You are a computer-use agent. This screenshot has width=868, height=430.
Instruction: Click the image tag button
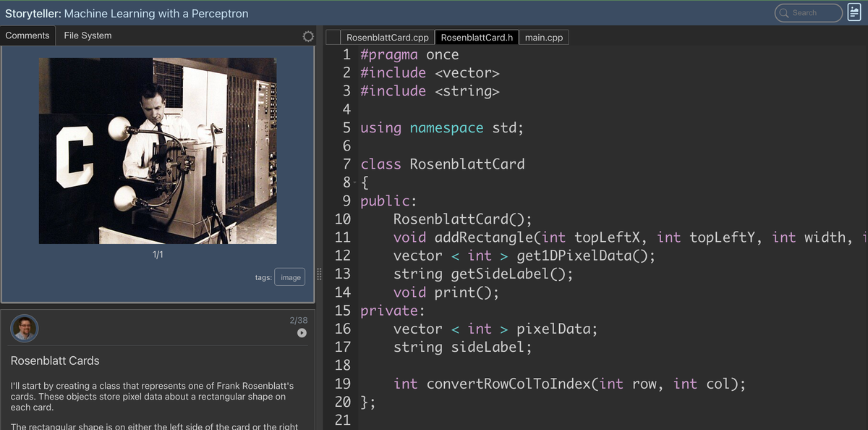click(289, 277)
